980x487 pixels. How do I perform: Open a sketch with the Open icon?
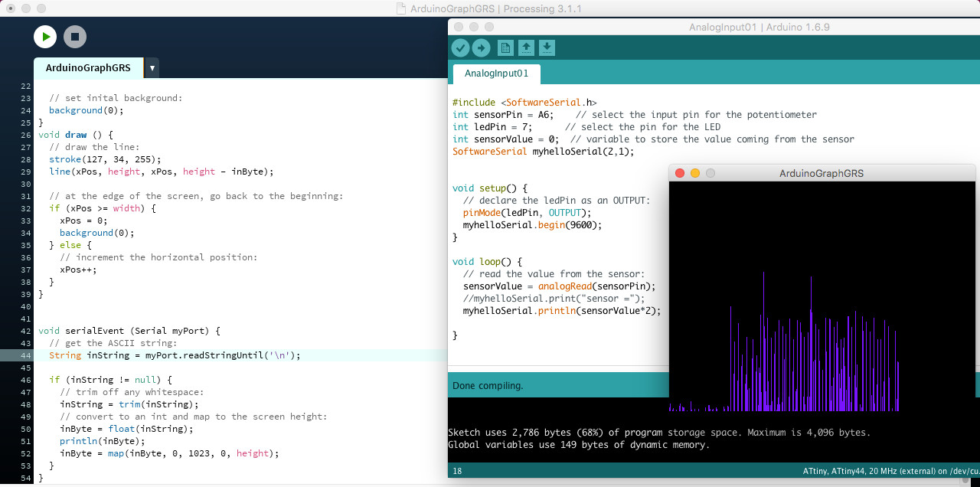(527, 48)
